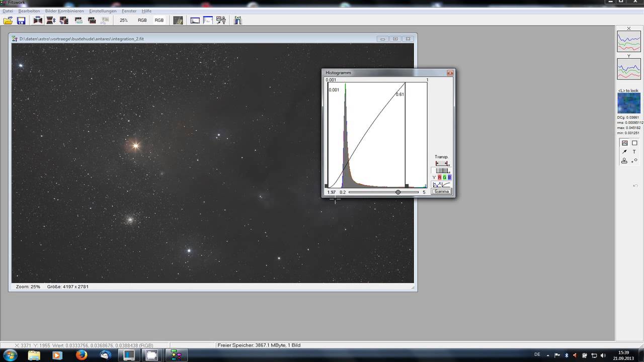644x362 pixels.
Task: Toggle the red R channel in Histogramm
Action: (439, 177)
